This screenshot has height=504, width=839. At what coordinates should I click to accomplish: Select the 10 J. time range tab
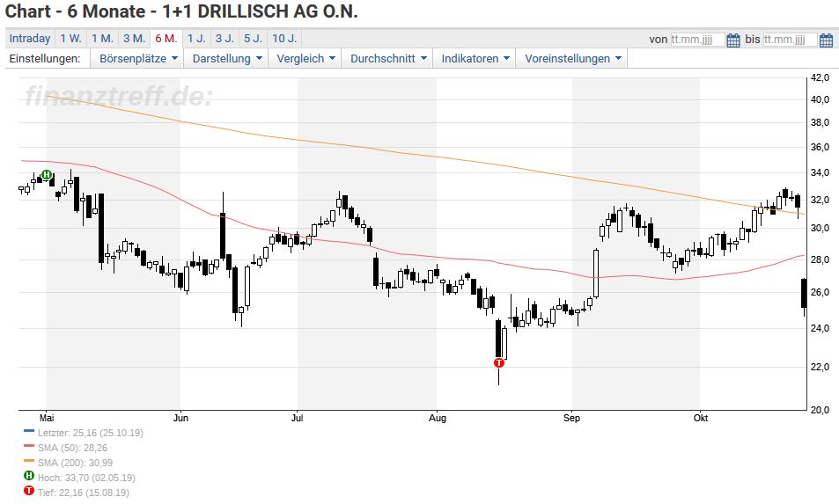pyautogui.click(x=284, y=39)
